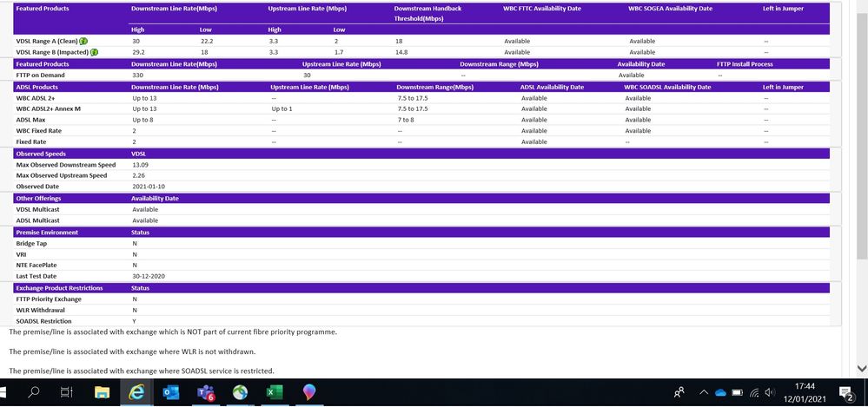The width and height of the screenshot is (868, 407).
Task: Open Outlook from the taskbar
Action: pyautogui.click(x=171, y=392)
